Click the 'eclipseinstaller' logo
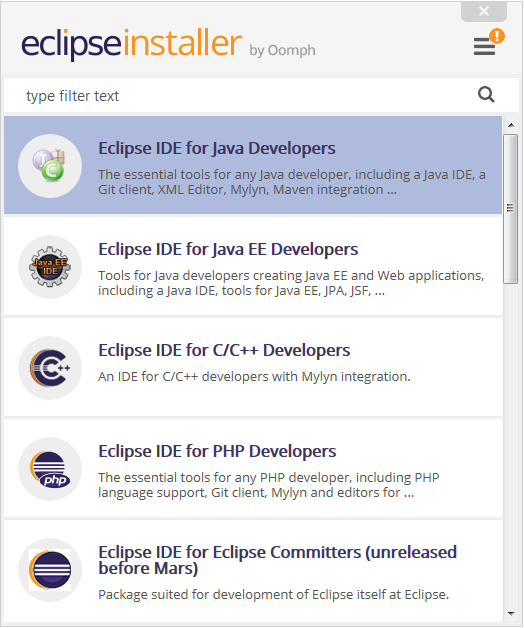The height and width of the screenshot is (628, 524). click(131, 43)
